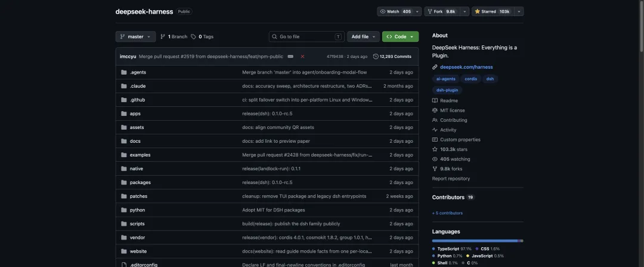This screenshot has width=644, height=267.
Task: Click the .editorconfig file icon
Action: (123, 265)
